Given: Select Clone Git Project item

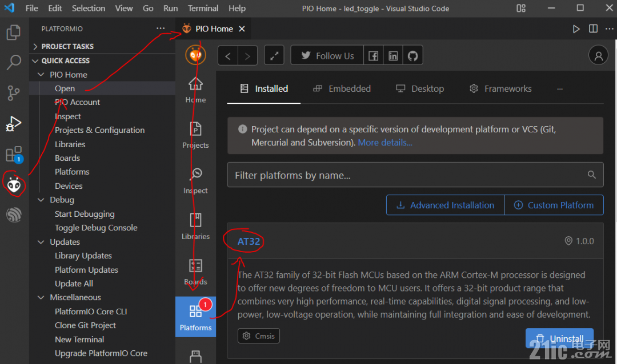Looking at the screenshot, I should [85, 325].
